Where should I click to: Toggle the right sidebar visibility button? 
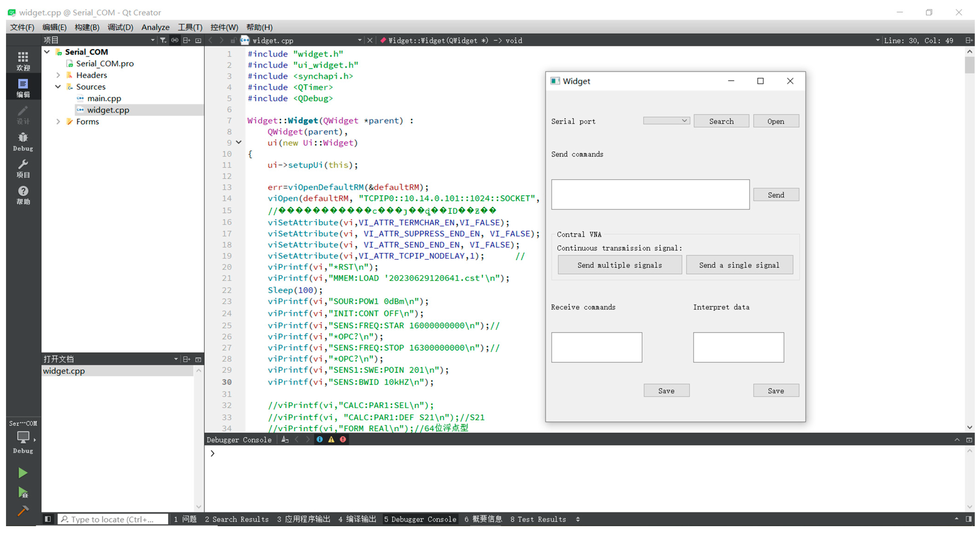(x=969, y=519)
